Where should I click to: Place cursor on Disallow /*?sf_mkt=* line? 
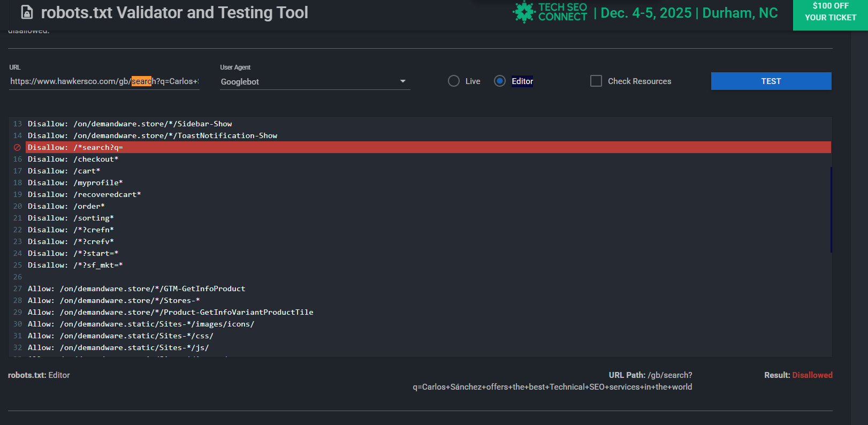tap(75, 265)
